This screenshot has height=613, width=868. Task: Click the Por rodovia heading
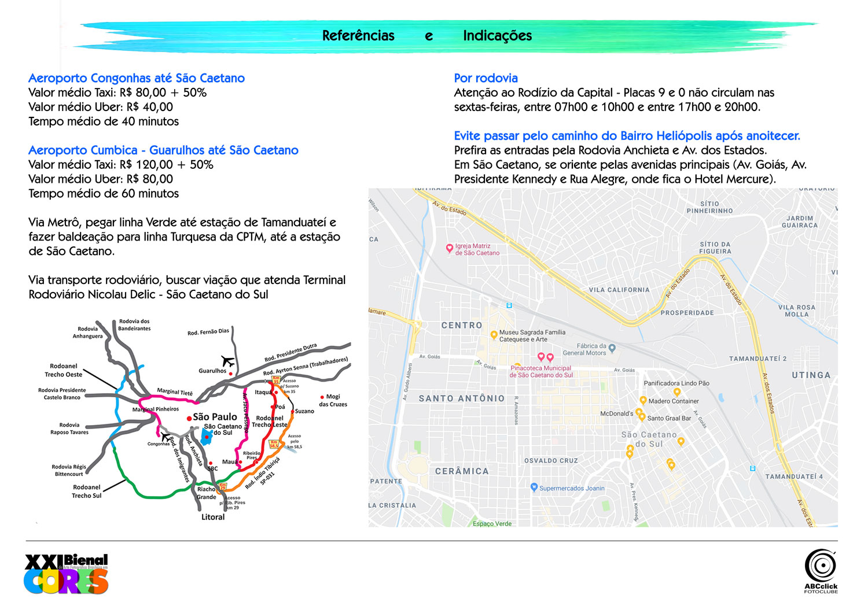(486, 78)
